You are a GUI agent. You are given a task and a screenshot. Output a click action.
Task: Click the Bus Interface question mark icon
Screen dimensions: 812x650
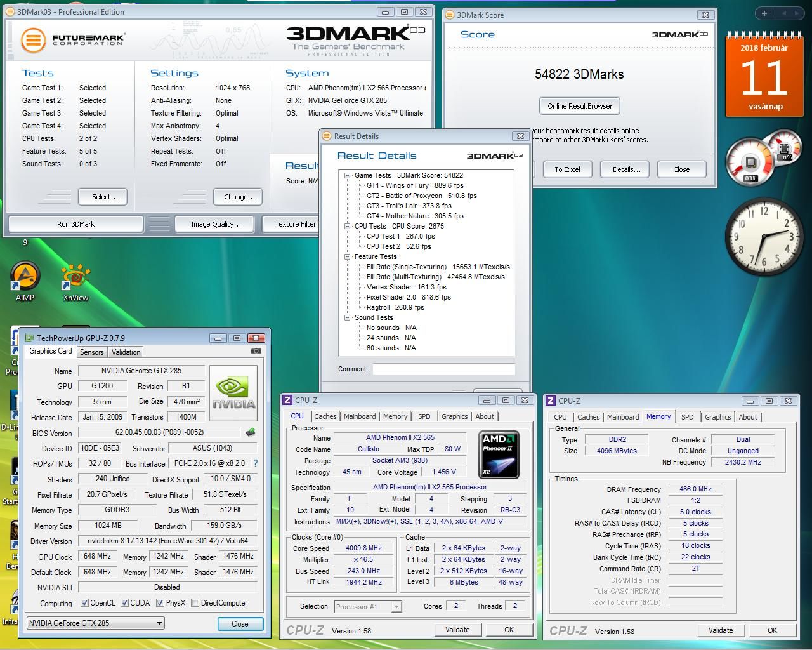click(x=256, y=464)
